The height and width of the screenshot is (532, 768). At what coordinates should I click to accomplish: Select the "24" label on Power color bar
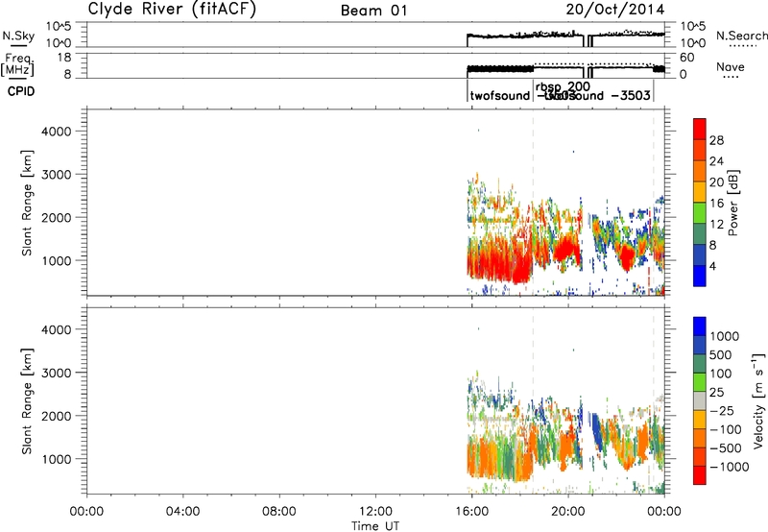[x=716, y=161]
